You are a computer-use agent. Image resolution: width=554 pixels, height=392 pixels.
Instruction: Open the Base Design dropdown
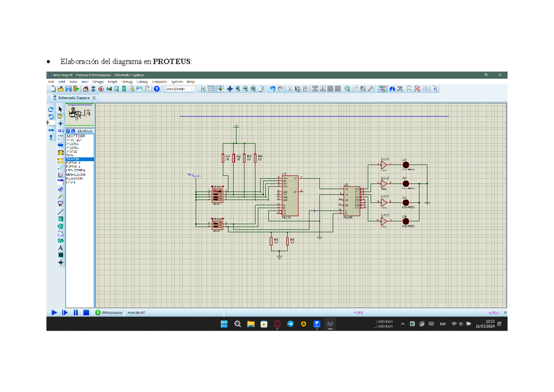[180, 89]
